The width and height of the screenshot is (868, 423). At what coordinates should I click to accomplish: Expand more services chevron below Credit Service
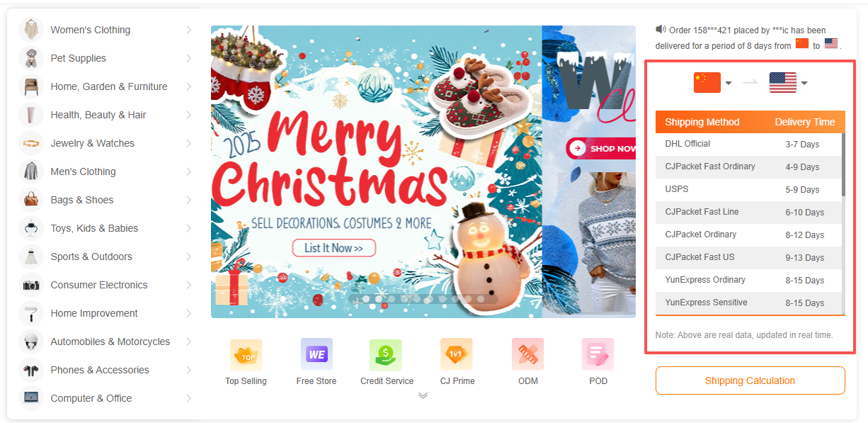pos(423,395)
